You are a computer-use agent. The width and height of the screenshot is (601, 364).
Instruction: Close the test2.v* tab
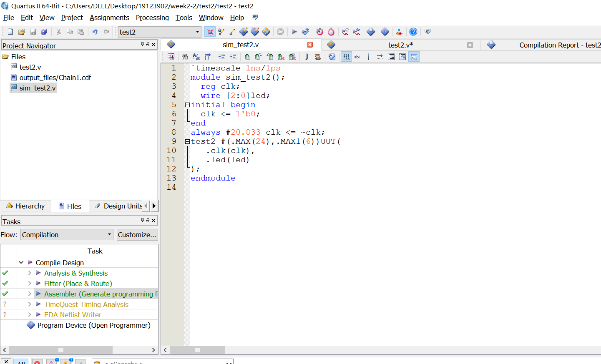pos(470,45)
